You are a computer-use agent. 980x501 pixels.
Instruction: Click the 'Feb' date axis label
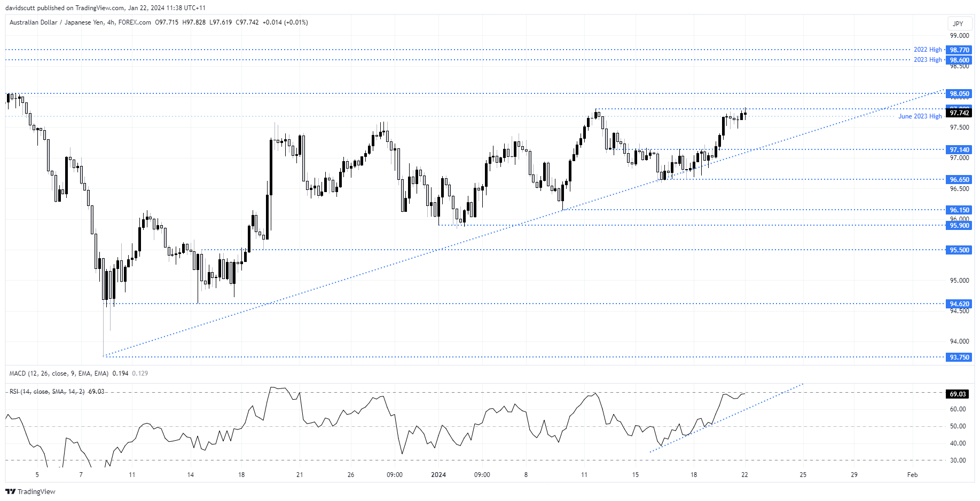[912, 475]
